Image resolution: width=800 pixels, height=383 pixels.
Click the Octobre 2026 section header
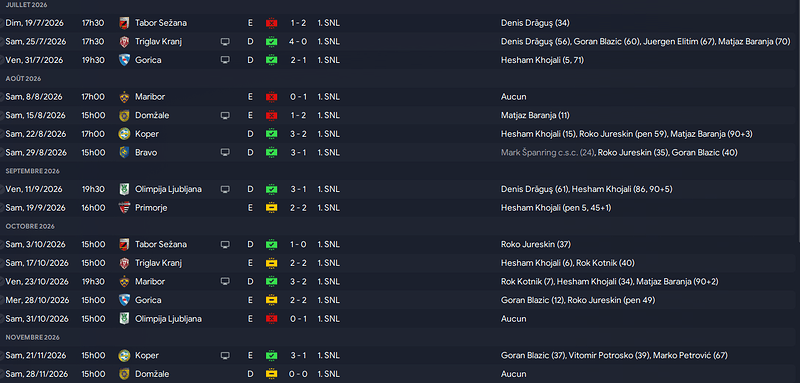(x=30, y=226)
